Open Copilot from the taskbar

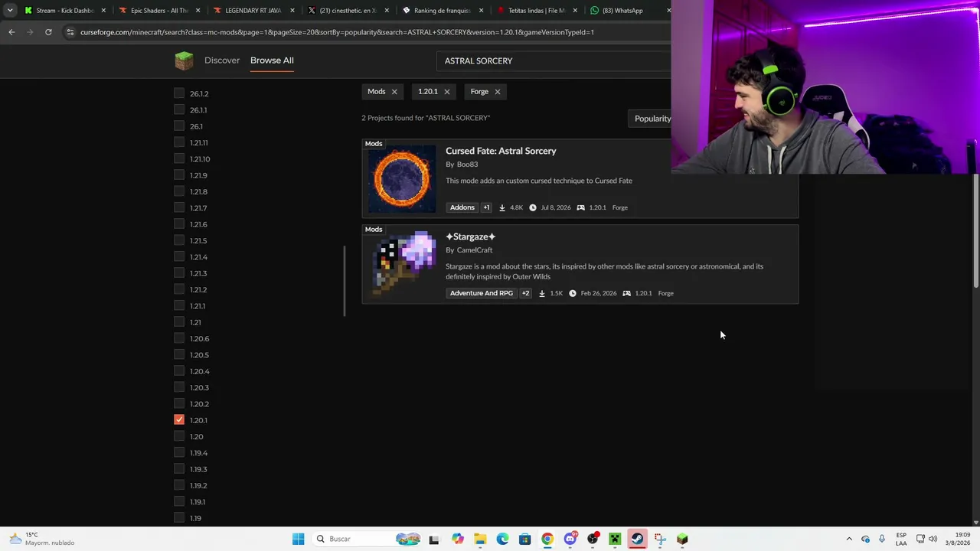point(458,539)
